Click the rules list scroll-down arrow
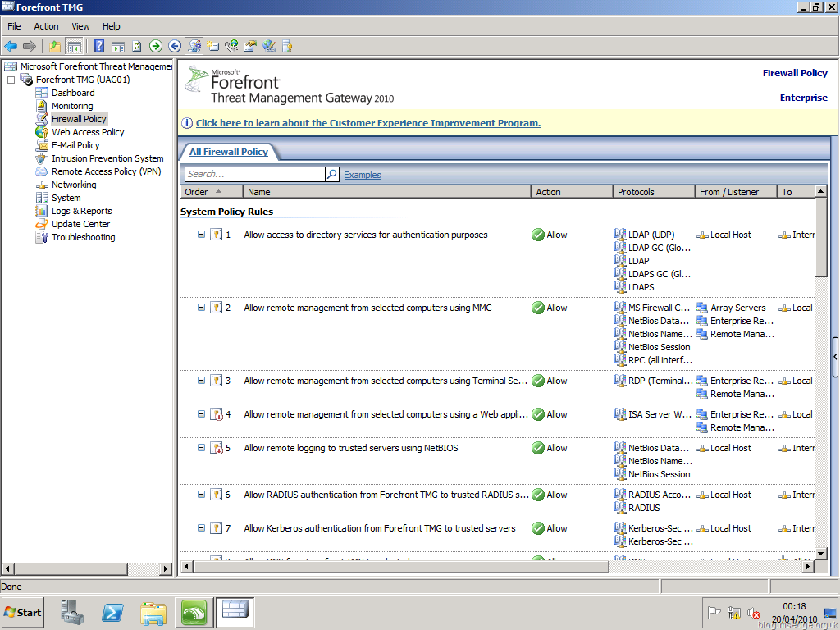 (x=820, y=554)
